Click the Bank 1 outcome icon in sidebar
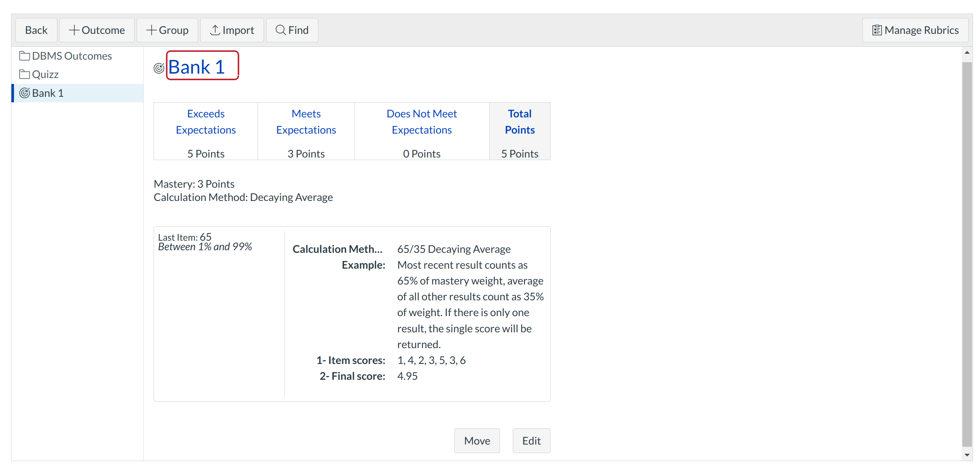The width and height of the screenshot is (980, 474). point(24,93)
